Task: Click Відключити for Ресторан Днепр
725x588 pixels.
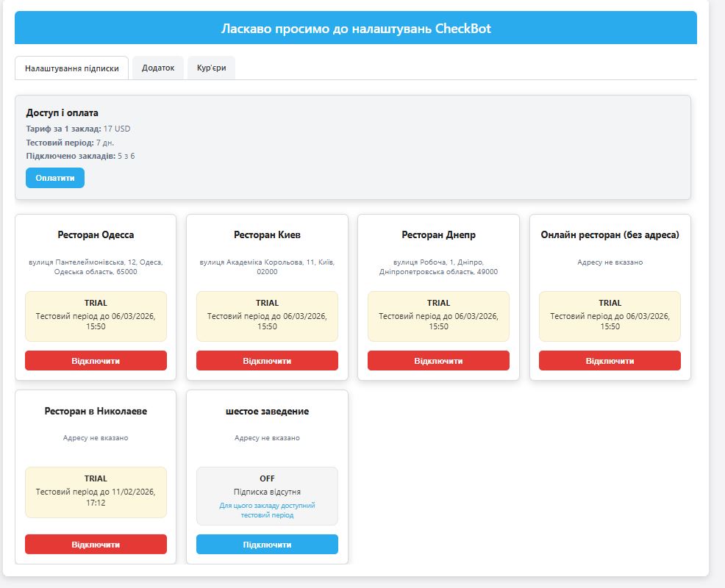Action: pyautogui.click(x=438, y=360)
